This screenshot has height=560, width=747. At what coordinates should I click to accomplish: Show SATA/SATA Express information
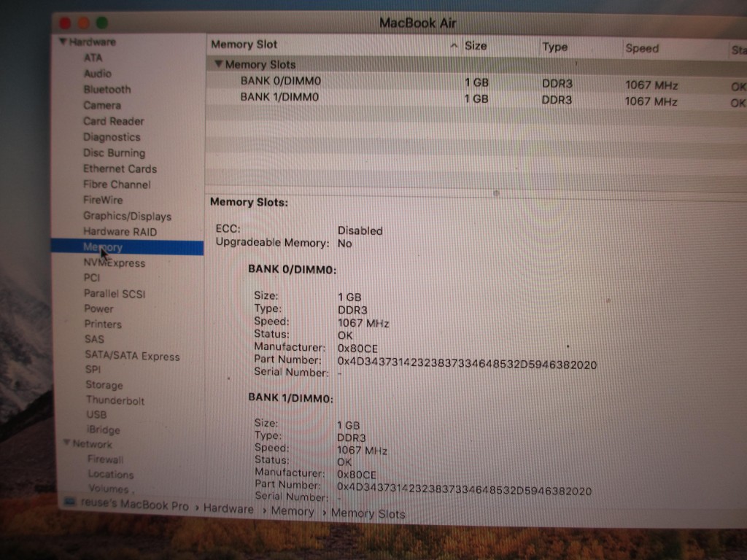coord(133,356)
